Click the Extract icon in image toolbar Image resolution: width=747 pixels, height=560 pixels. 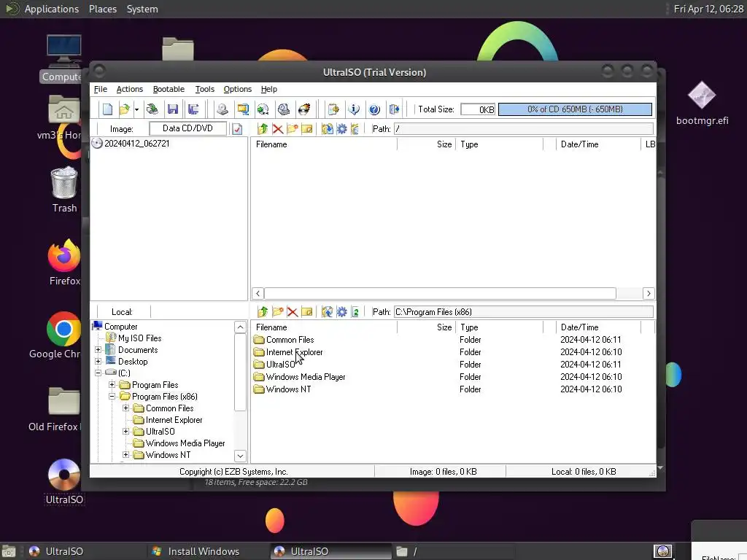pos(328,128)
